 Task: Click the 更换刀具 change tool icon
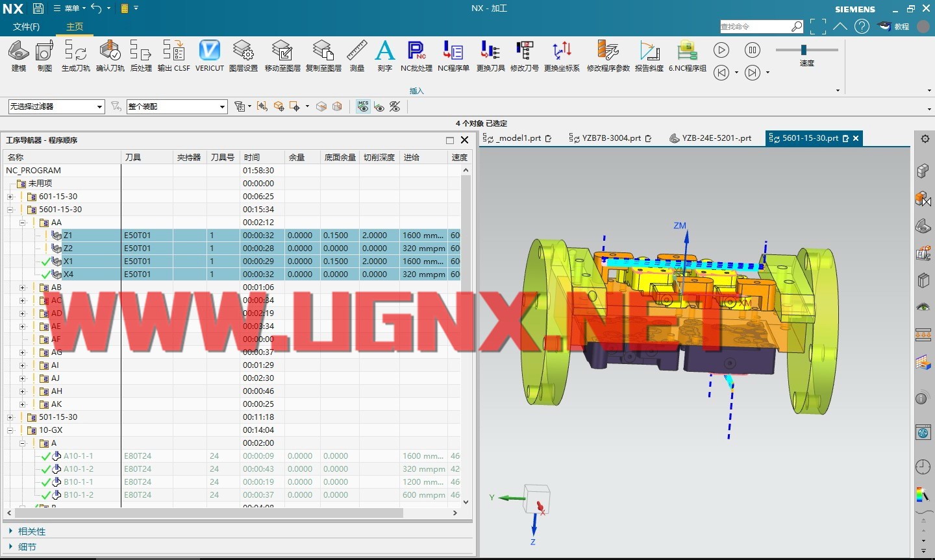coord(490,56)
